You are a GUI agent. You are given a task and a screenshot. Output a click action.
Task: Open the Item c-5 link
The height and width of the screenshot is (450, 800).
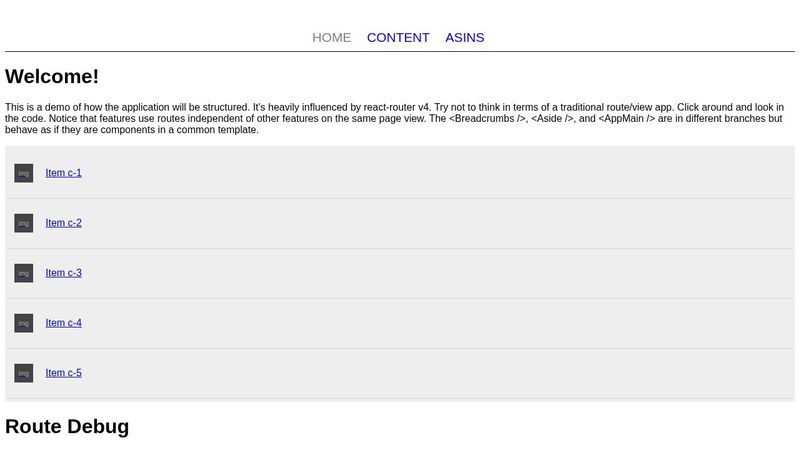pyautogui.click(x=63, y=373)
